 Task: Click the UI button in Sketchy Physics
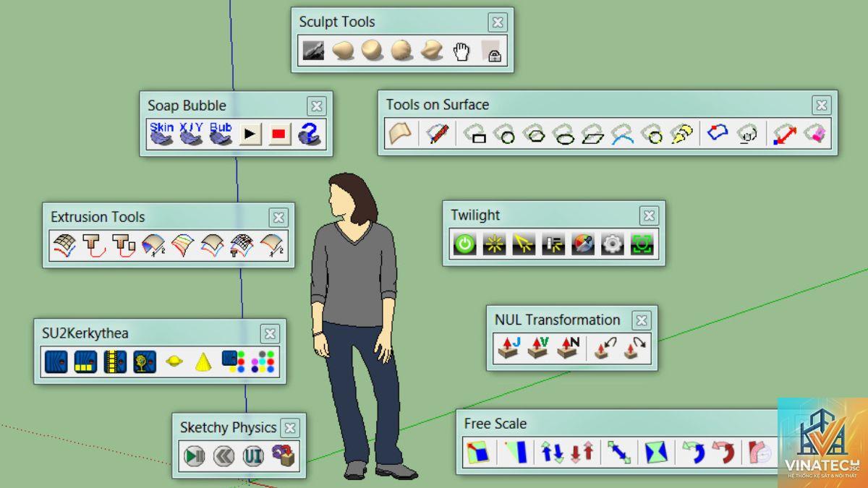tap(253, 456)
